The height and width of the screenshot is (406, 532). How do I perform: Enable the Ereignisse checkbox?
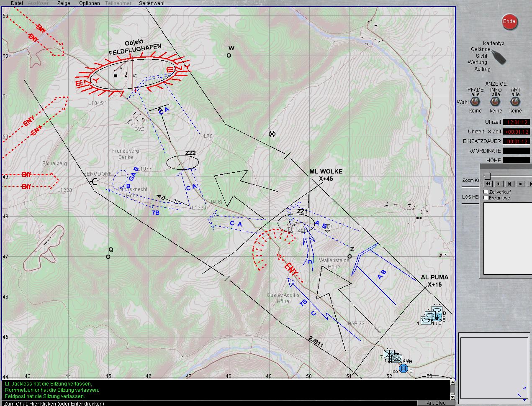[x=486, y=198]
